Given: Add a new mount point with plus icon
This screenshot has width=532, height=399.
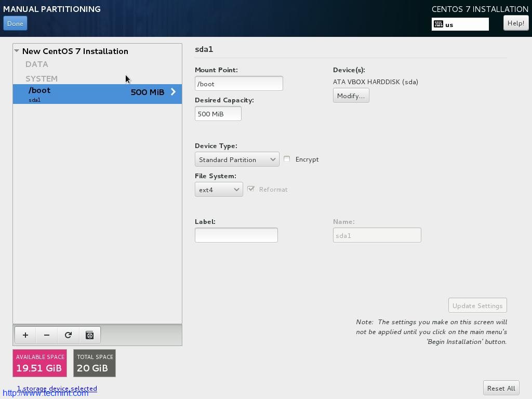Looking at the screenshot, I should pos(25,335).
